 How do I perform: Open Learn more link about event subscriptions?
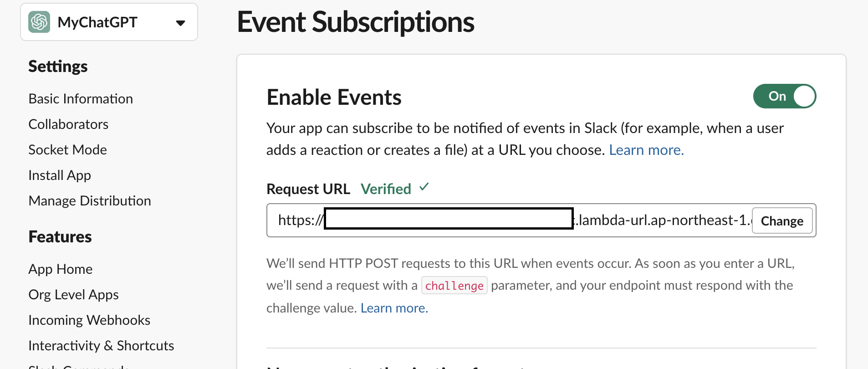point(646,150)
